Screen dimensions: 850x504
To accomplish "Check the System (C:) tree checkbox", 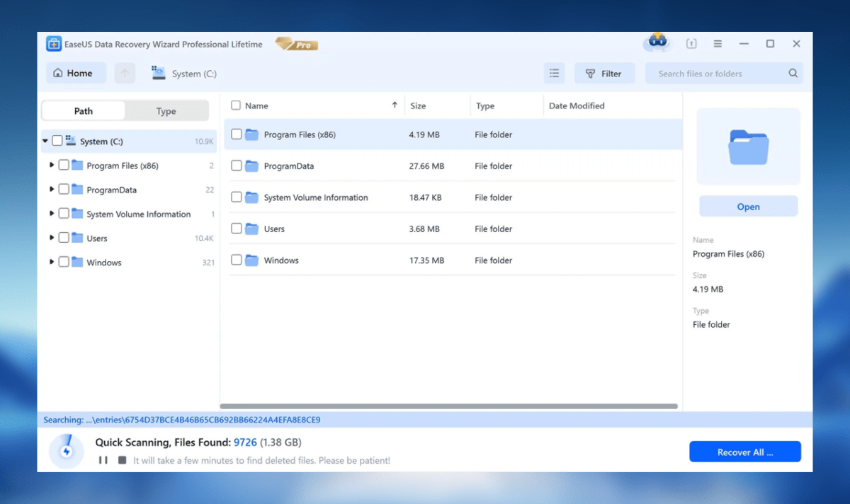I will [x=57, y=142].
